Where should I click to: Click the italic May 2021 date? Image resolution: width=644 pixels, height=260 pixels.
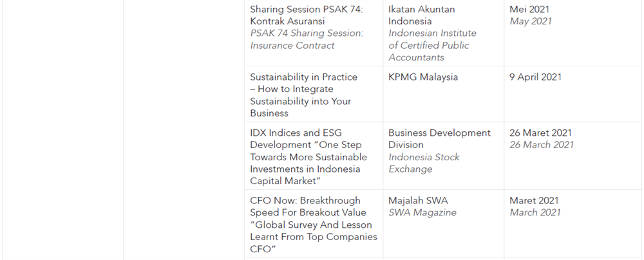(531, 21)
